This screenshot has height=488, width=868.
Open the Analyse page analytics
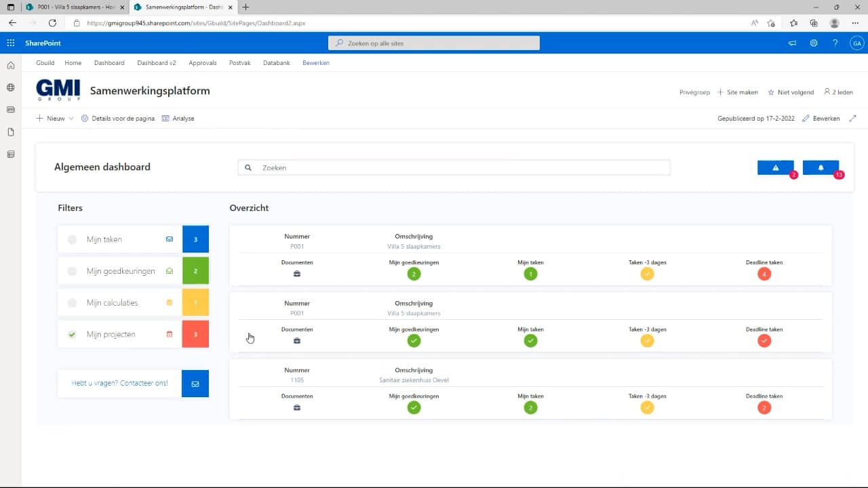(178, 118)
